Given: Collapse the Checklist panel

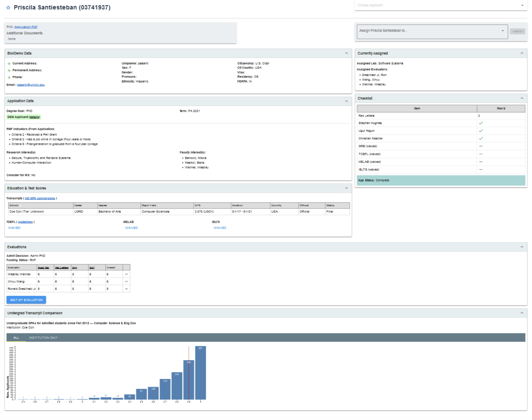Looking at the screenshot, I should point(522,98).
